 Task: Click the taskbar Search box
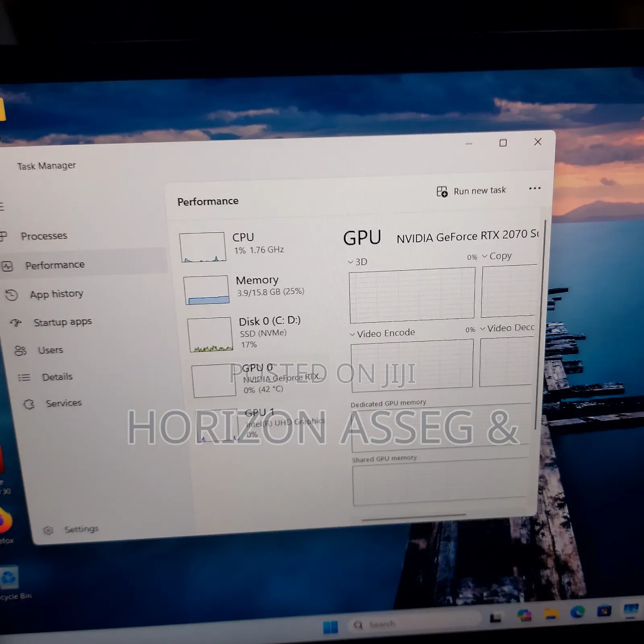(415, 623)
